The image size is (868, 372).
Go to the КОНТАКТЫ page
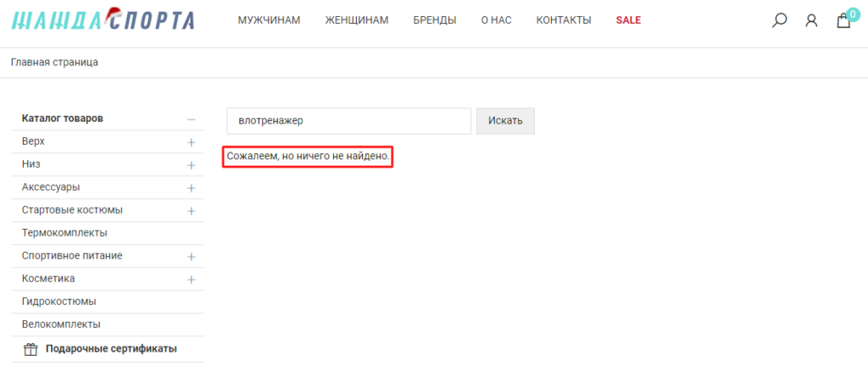pos(564,20)
